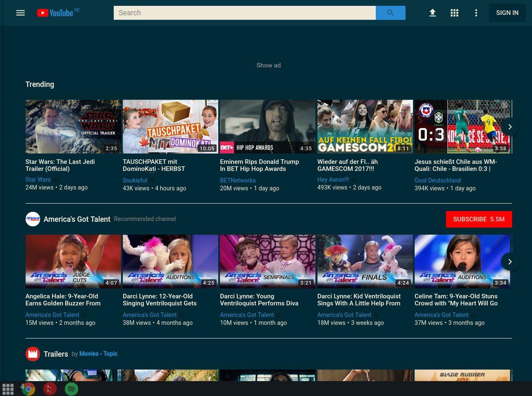Open title 'Darci Lynne: Kid Ventriloquist Sings'
The width and height of the screenshot is (532, 396).
coord(359,300)
